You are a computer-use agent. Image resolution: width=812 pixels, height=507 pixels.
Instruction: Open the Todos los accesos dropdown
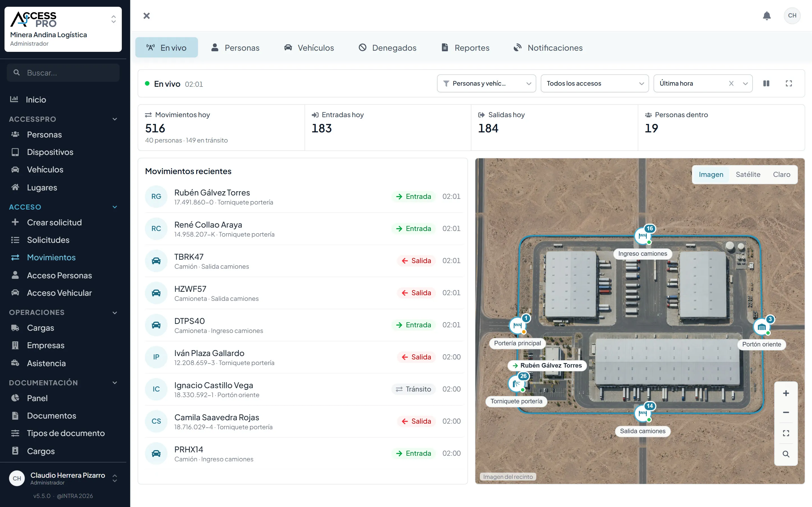(595, 83)
